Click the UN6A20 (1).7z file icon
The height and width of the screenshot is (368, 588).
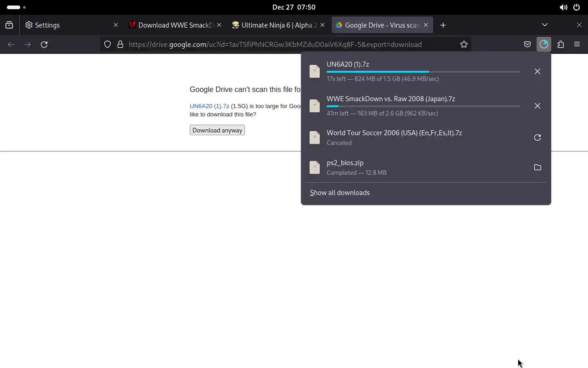[315, 71]
